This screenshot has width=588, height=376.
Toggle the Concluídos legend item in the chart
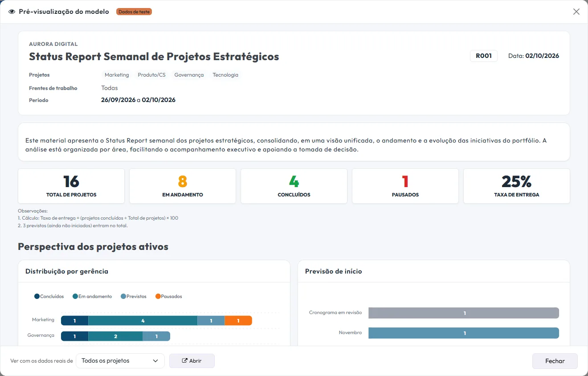point(49,296)
